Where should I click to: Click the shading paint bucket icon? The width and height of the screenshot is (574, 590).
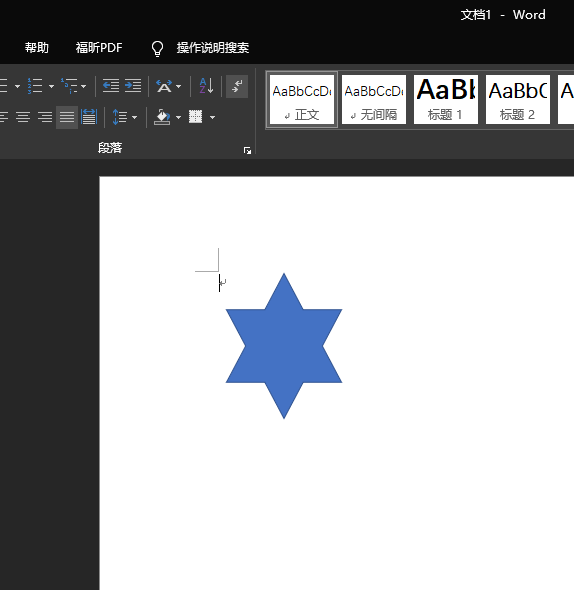(x=162, y=117)
